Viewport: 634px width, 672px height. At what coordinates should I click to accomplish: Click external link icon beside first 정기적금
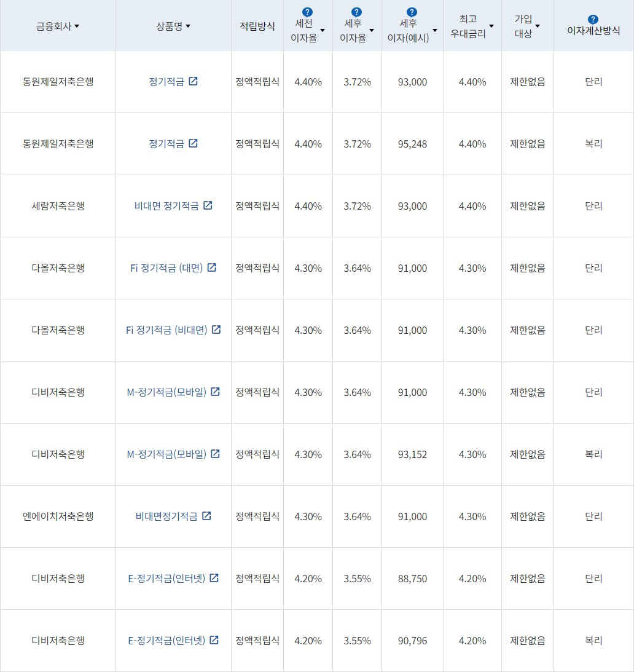point(194,81)
